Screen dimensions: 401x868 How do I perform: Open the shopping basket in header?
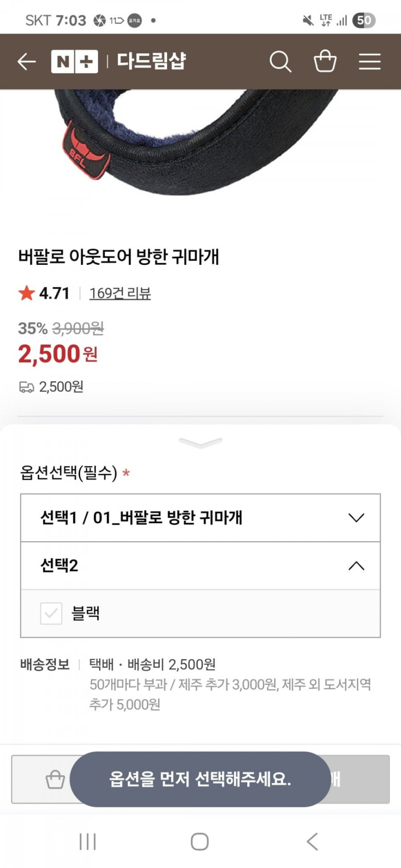click(x=325, y=61)
